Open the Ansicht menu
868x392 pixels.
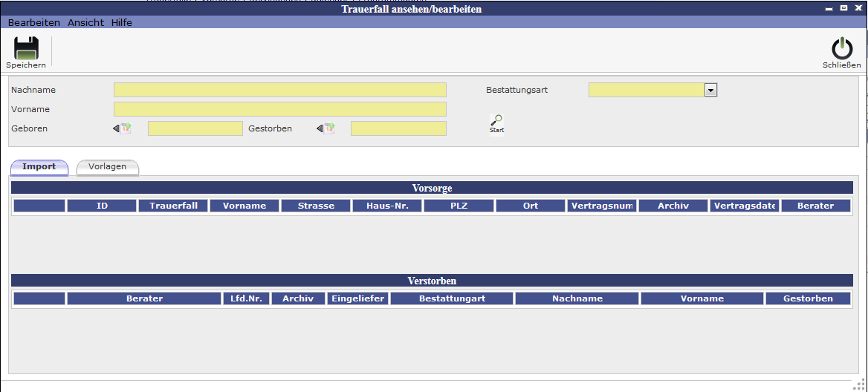pos(85,23)
